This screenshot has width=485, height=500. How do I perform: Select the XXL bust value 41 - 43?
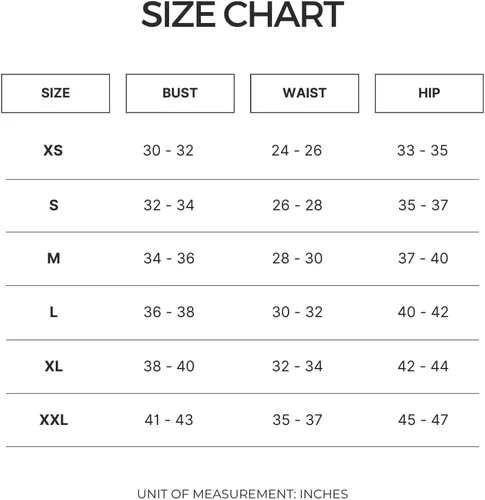point(169,420)
